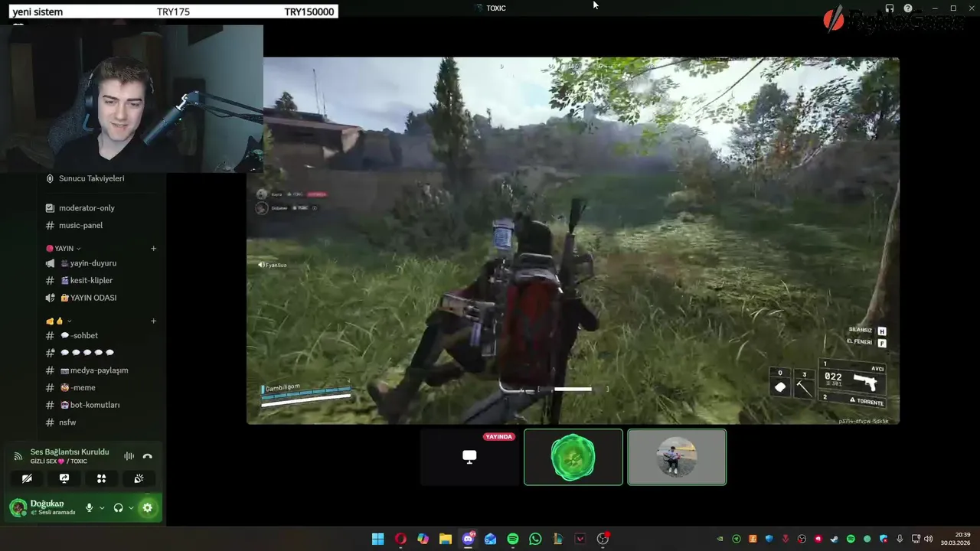This screenshot has width=980, height=551.
Task: Open volume control in system tray
Action: coord(928,539)
